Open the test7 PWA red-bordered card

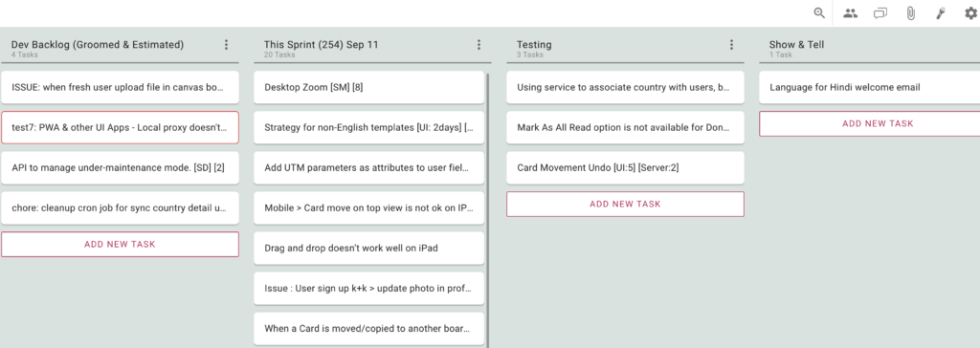pos(120,127)
